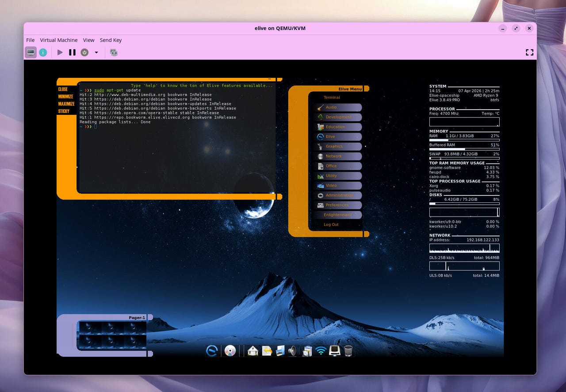Click the home folder icon in dock

(x=252, y=351)
